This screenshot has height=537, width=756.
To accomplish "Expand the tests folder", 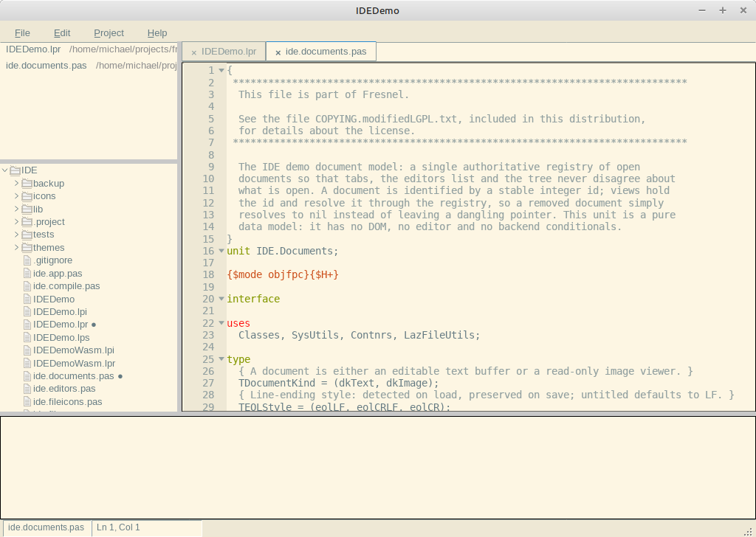I will pos(16,235).
